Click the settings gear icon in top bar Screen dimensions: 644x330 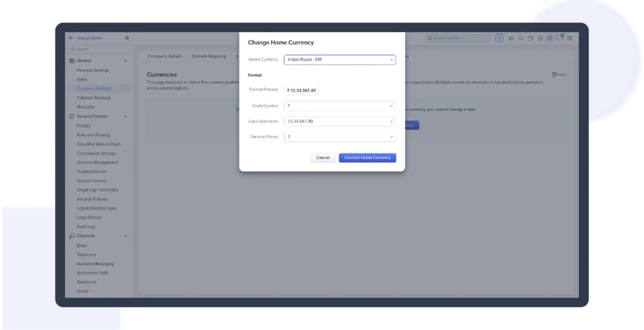[550, 38]
